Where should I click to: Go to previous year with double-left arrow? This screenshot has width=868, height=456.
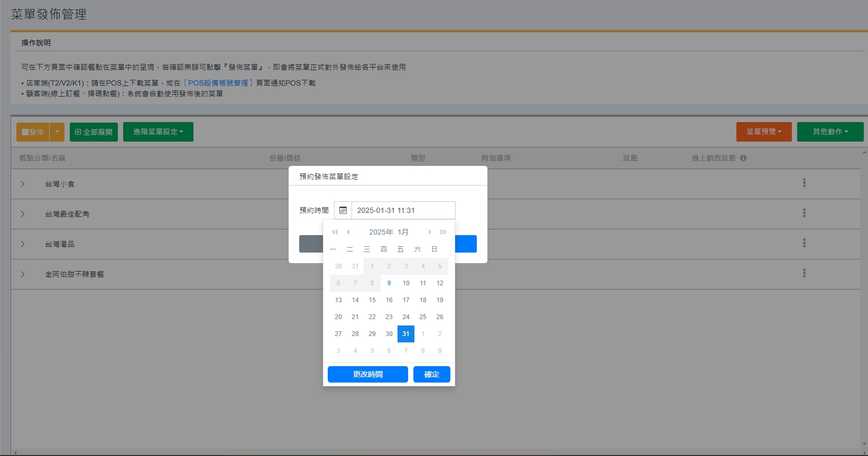(335, 232)
